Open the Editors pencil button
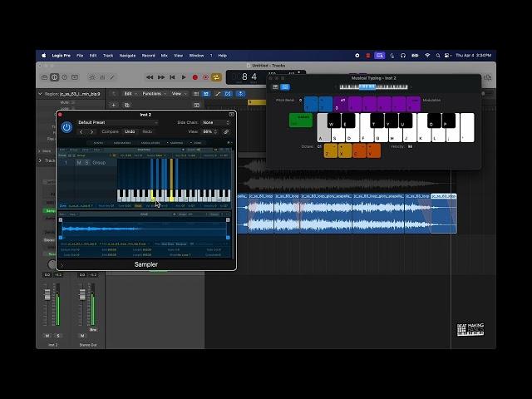 (112, 77)
